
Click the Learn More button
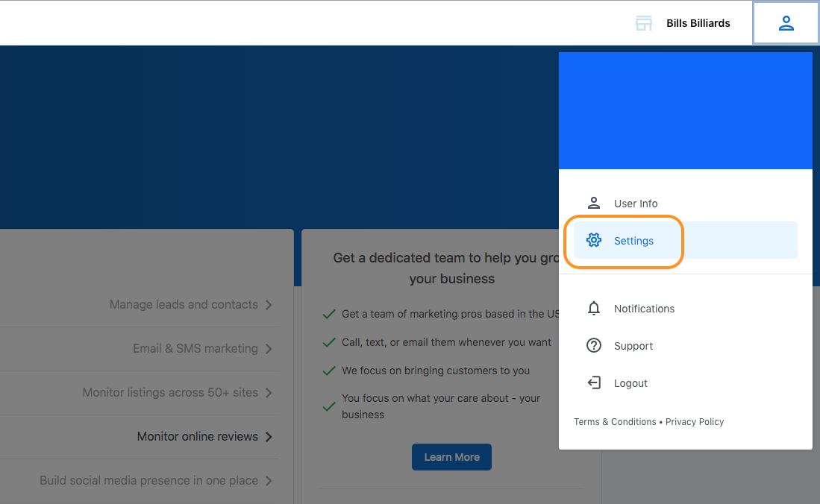451,457
